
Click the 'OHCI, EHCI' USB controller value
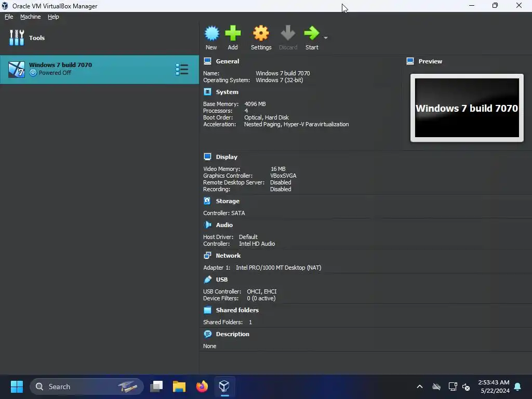[x=262, y=291]
